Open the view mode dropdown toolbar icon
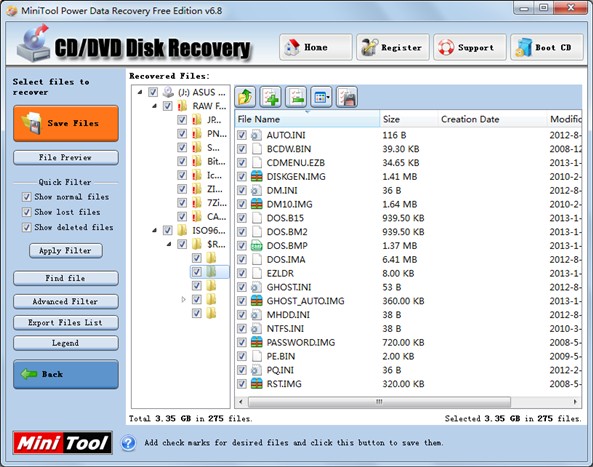 tap(321, 97)
